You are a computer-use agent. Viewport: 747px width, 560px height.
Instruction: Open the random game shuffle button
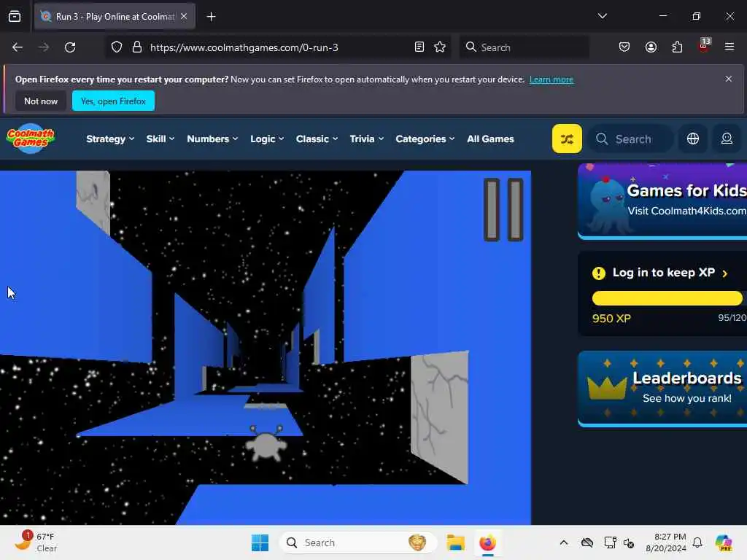566,139
